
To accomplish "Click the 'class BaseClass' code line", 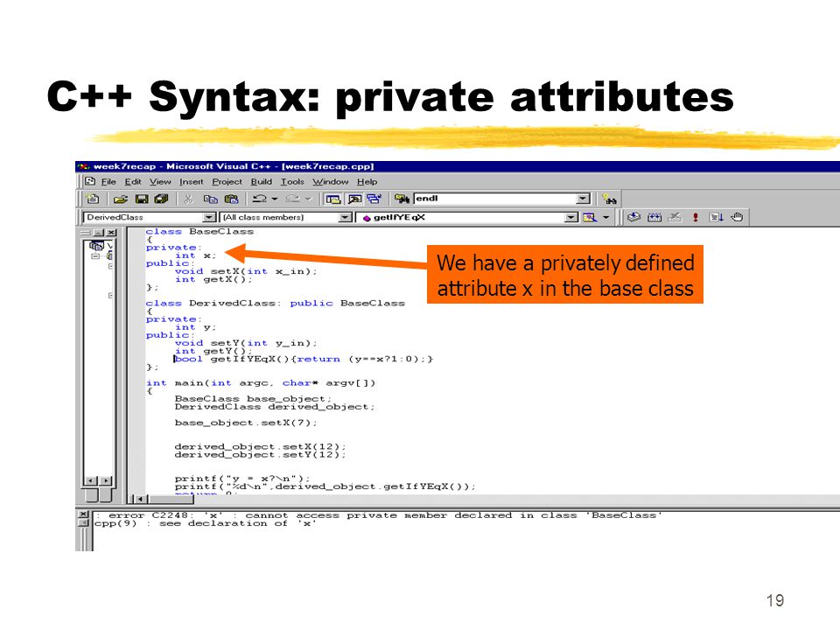I will coord(199,231).
